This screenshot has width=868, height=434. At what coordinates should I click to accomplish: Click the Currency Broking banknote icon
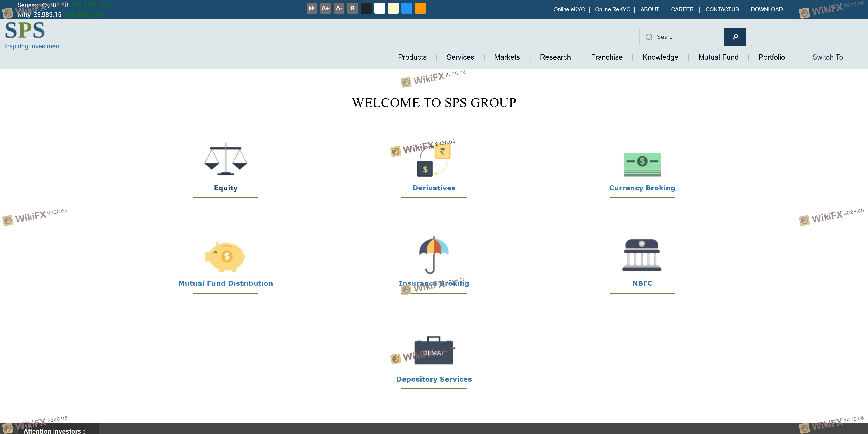point(642,164)
